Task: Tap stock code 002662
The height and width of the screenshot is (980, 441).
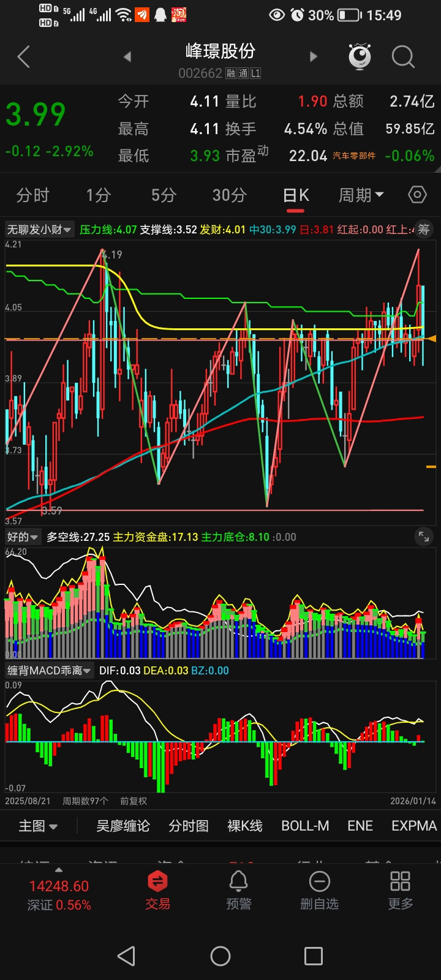Action: pos(200,73)
